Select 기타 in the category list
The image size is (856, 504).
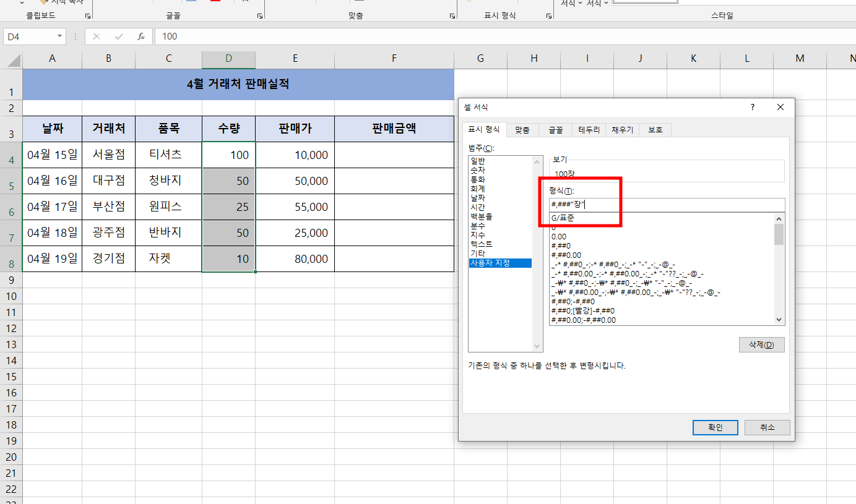(x=500, y=254)
